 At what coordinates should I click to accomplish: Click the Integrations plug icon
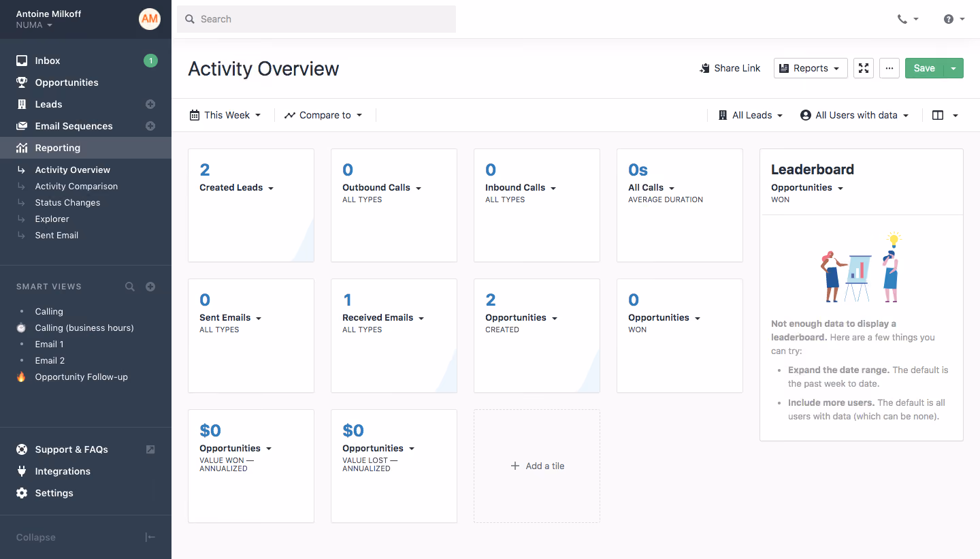point(22,471)
